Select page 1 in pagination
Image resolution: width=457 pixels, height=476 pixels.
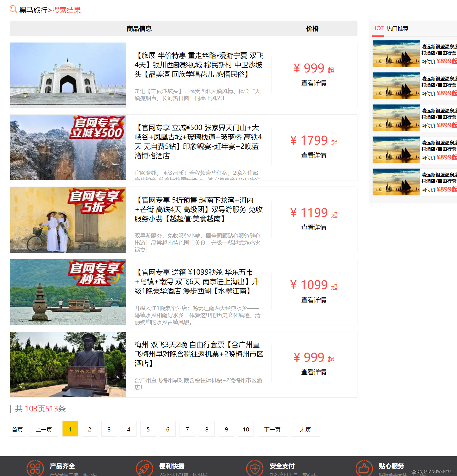click(x=70, y=429)
